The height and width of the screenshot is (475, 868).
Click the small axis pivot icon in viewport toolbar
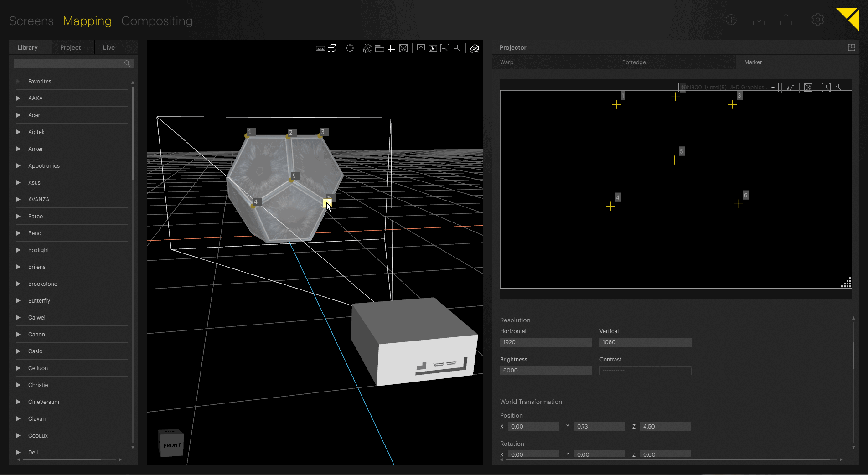457,48
